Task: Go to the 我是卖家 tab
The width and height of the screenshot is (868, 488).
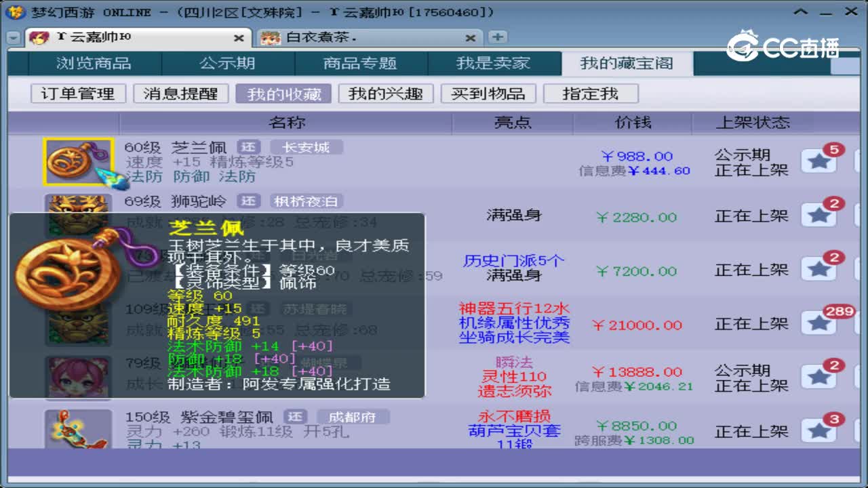Action: point(493,64)
